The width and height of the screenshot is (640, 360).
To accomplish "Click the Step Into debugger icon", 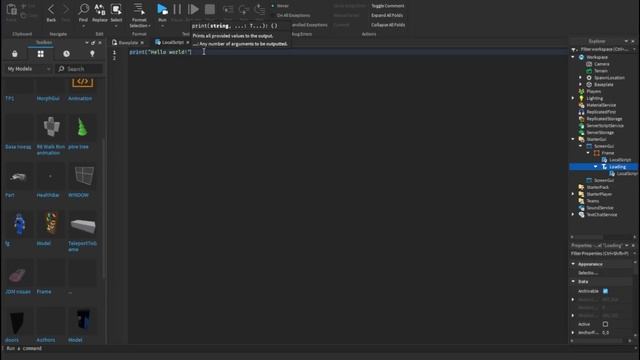I will pyautogui.click(x=228, y=9).
